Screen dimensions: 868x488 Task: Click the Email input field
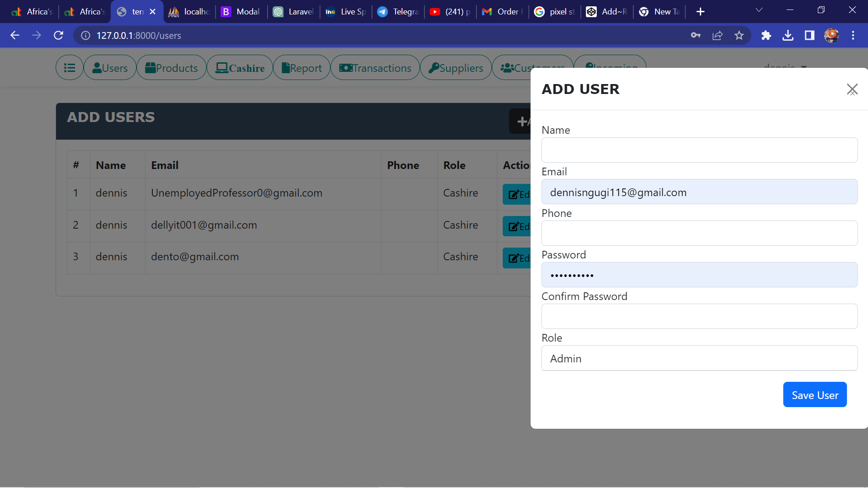pos(699,192)
